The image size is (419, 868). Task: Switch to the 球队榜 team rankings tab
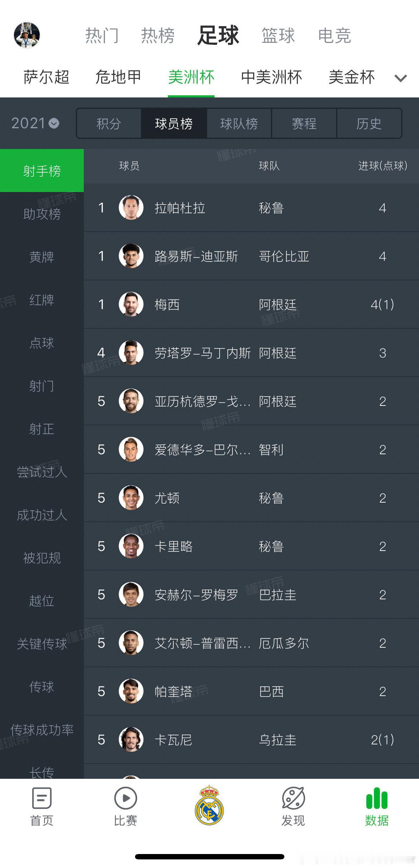pos(239,124)
